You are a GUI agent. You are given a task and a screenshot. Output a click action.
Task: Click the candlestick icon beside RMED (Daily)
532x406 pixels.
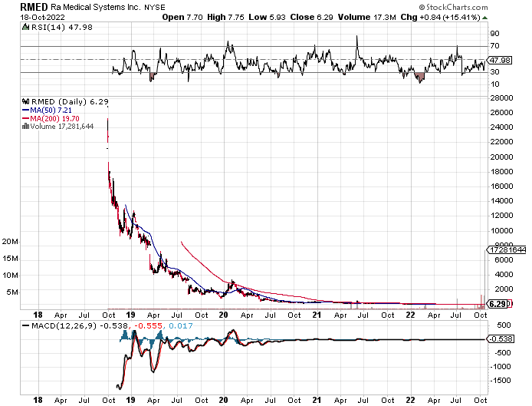point(26,101)
